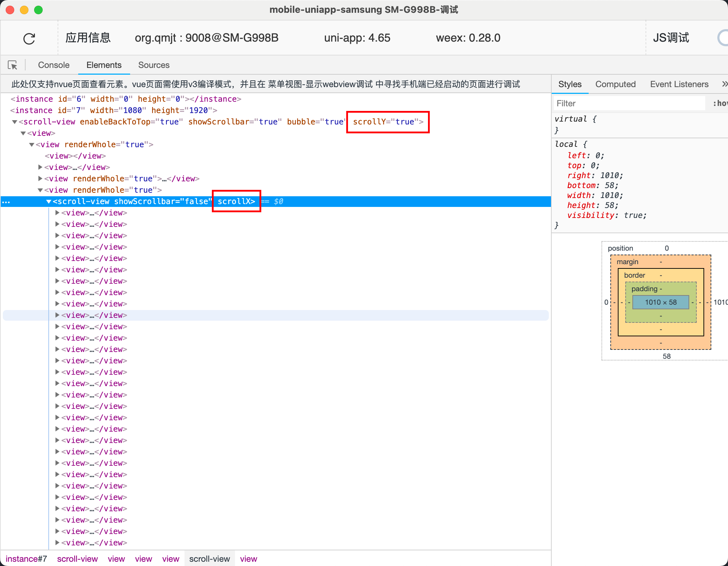Switch to the Console tab
This screenshot has width=728, height=566.
pos(54,65)
